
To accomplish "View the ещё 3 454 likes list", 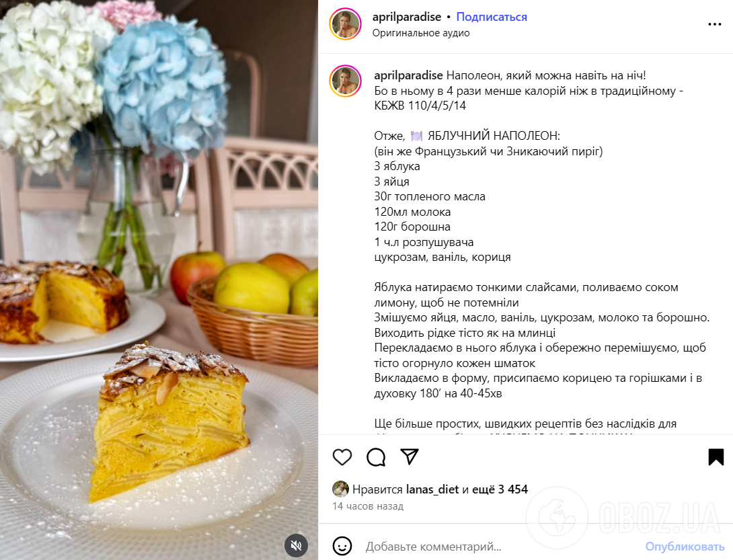I will (500, 489).
